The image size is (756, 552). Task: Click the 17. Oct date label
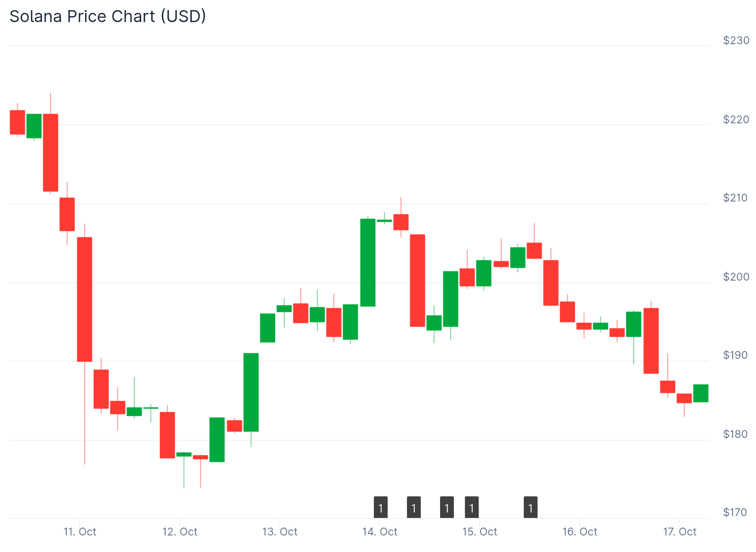(679, 532)
